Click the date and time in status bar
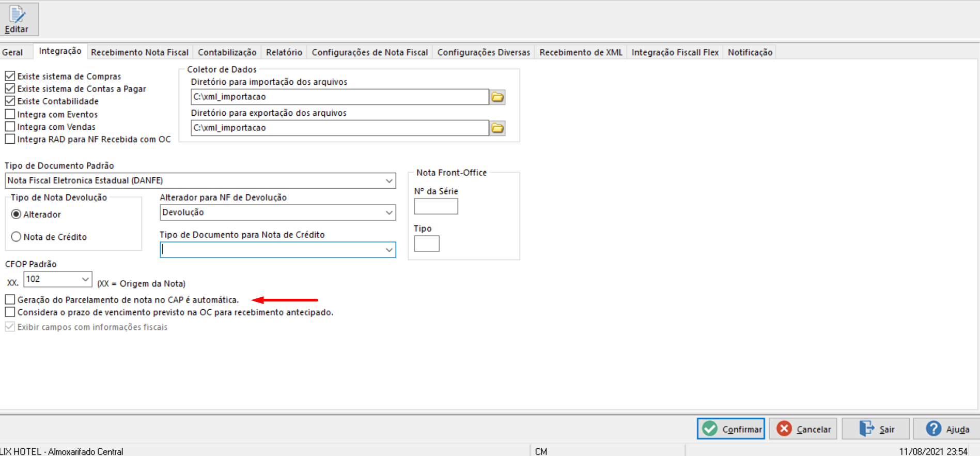Screen dimensions: 980x456 [x=933, y=451]
